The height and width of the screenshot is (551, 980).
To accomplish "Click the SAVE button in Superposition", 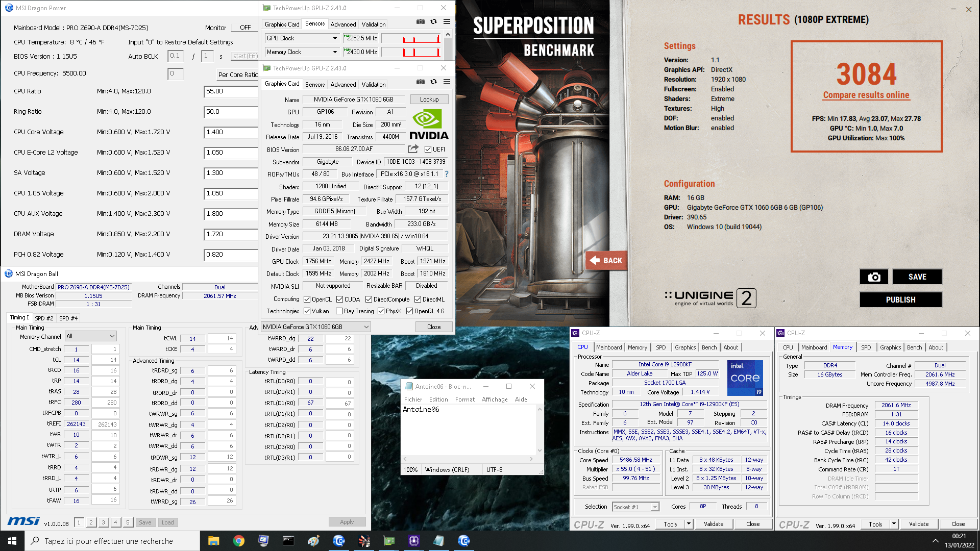I will point(917,277).
